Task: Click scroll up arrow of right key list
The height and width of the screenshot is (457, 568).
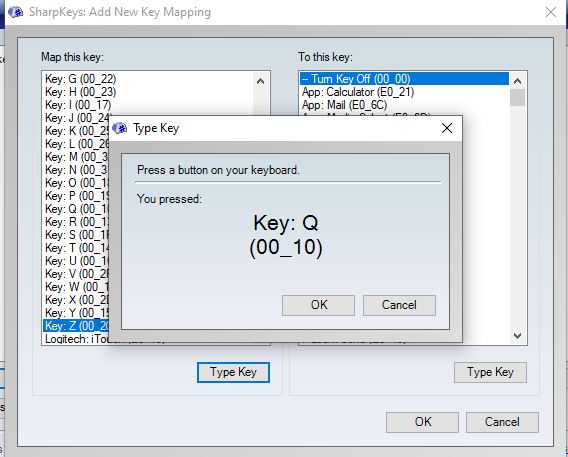Action: click(x=518, y=81)
